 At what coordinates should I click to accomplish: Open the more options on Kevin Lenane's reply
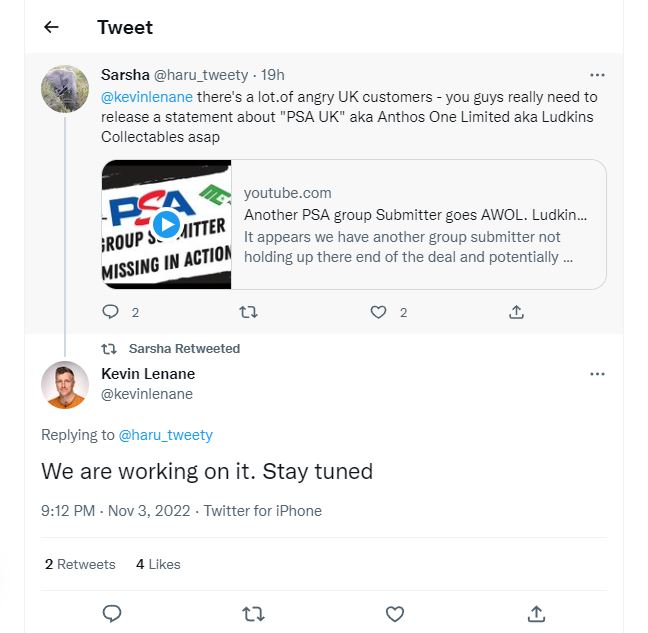pyautogui.click(x=597, y=374)
